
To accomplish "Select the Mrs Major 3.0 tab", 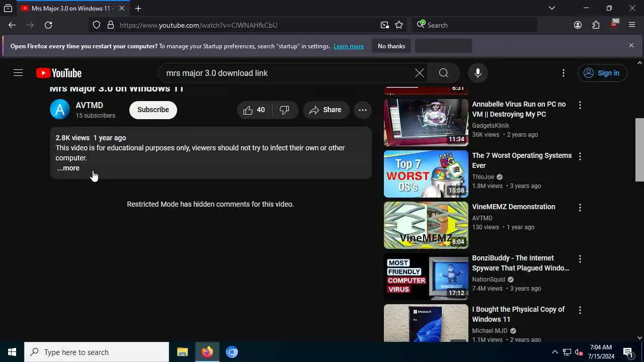I will point(72,8).
